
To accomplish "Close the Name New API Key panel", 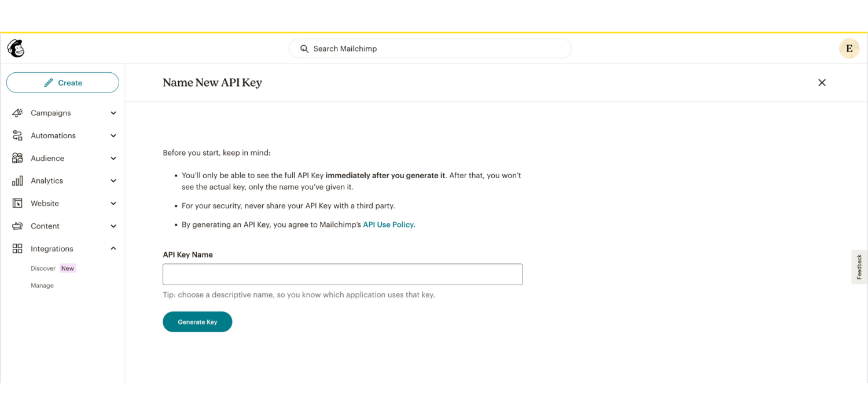I will click(822, 83).
